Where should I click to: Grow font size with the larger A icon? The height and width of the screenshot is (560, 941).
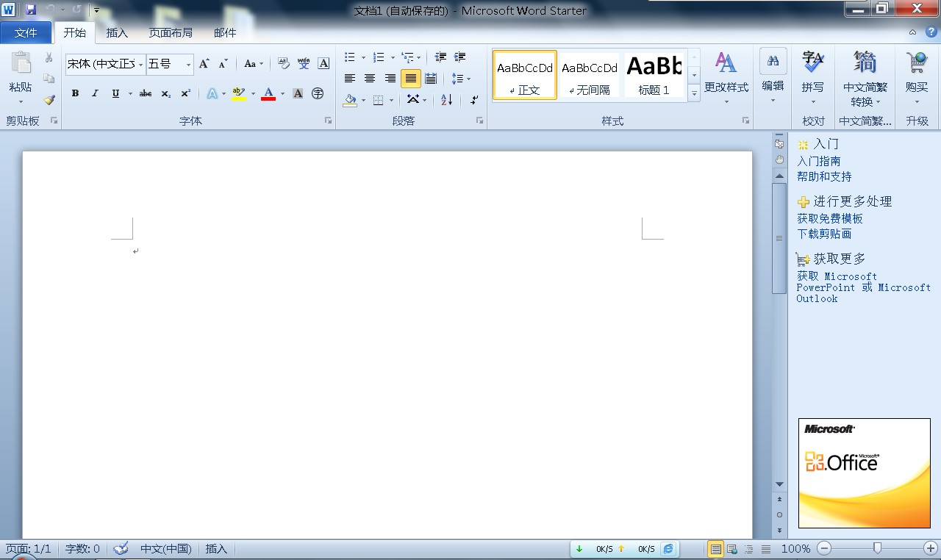coord(204,64)
